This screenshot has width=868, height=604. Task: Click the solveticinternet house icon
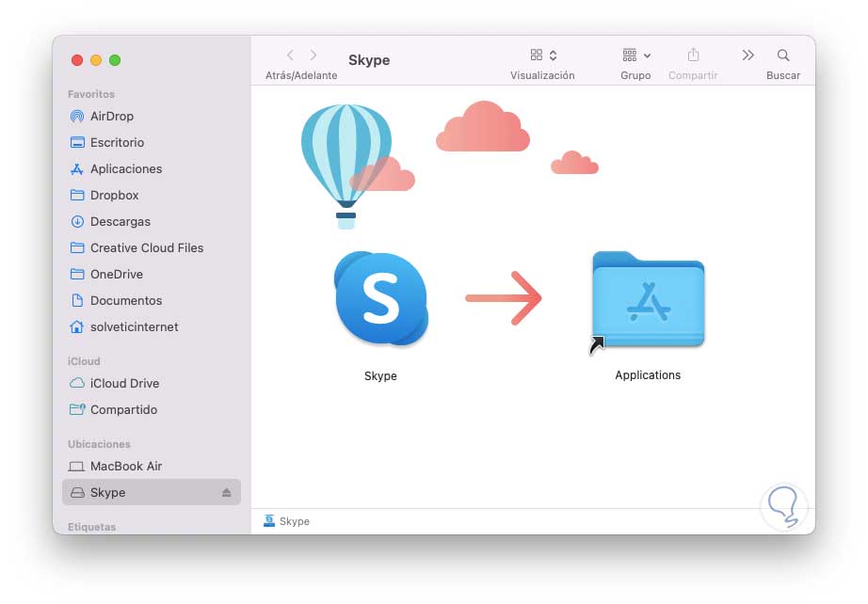(x=77, y=326)
